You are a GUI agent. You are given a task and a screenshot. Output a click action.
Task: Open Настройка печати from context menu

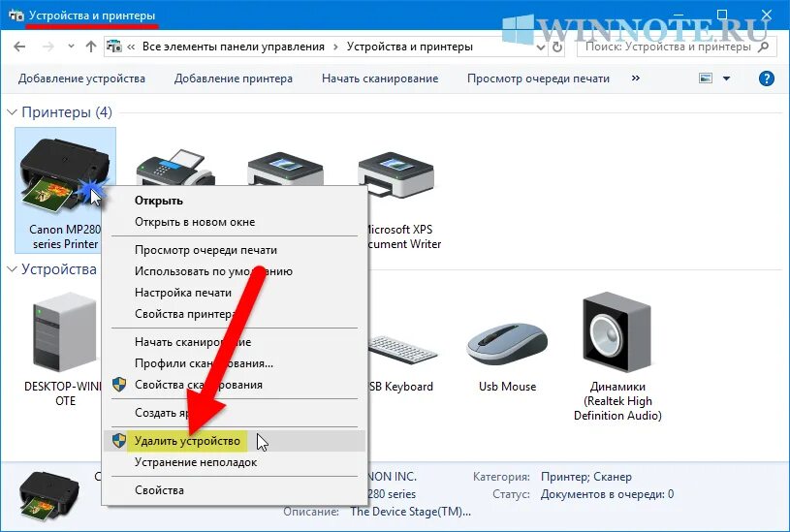235,293
